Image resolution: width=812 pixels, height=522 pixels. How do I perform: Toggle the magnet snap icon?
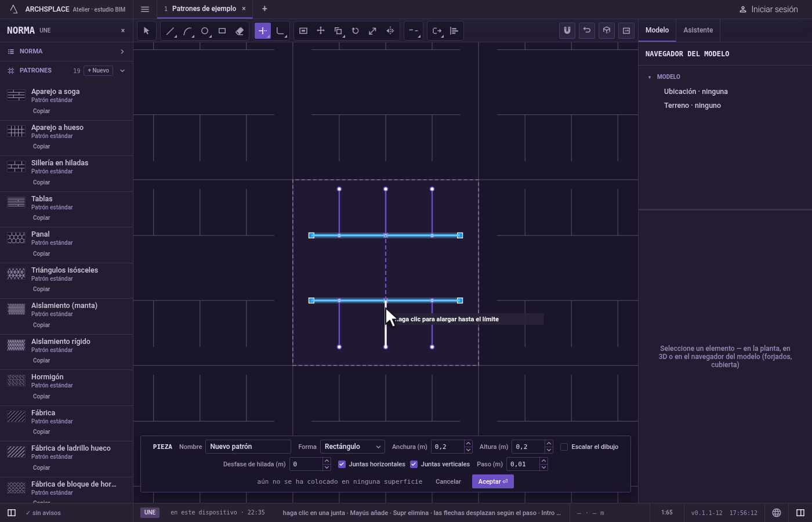click(567, 31)
